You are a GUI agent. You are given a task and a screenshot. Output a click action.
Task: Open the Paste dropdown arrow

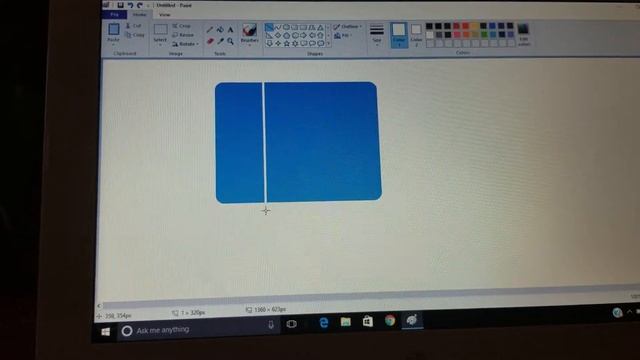(x=113, y=44)
